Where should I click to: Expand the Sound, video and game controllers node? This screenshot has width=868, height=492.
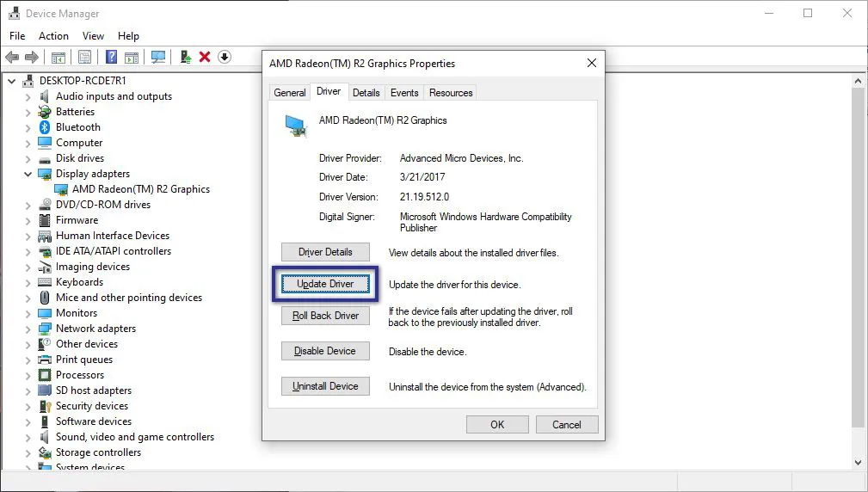click(x=28, y=437)
